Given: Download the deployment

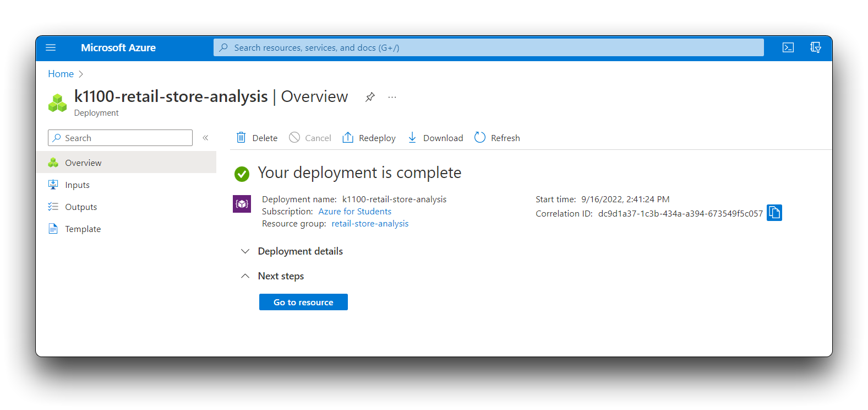Looking at the screenshot, I should click(435, 138).
